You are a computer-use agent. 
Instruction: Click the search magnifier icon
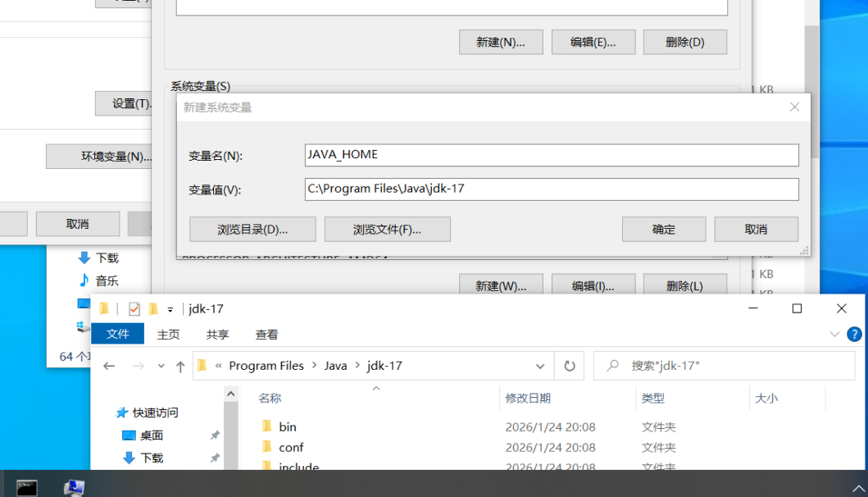point(612,366)
